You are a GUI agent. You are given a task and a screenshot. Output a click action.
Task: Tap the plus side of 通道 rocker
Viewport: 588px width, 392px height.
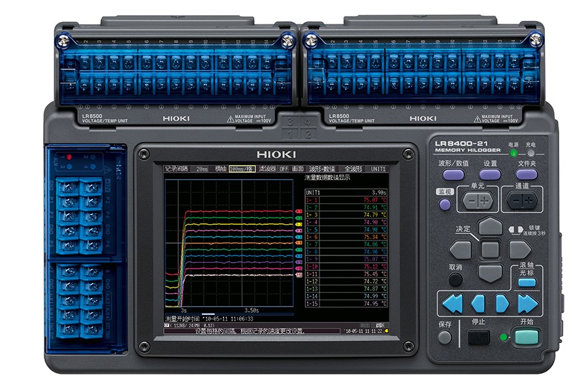[529, 201]
